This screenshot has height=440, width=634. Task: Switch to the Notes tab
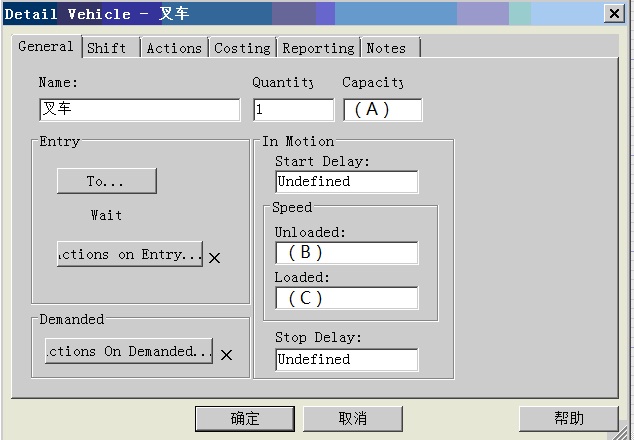pyautogui.click(x=387, y=48)
